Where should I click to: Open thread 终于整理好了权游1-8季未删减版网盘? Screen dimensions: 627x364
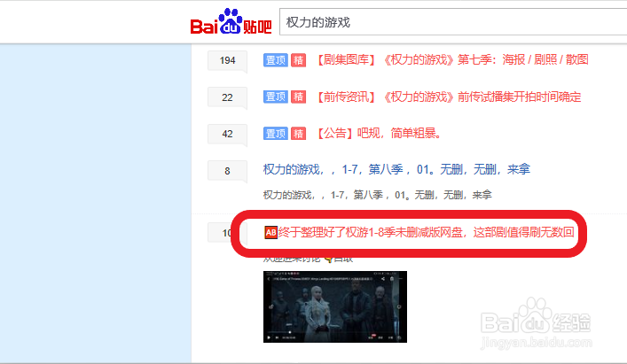[x=427, y=232]
